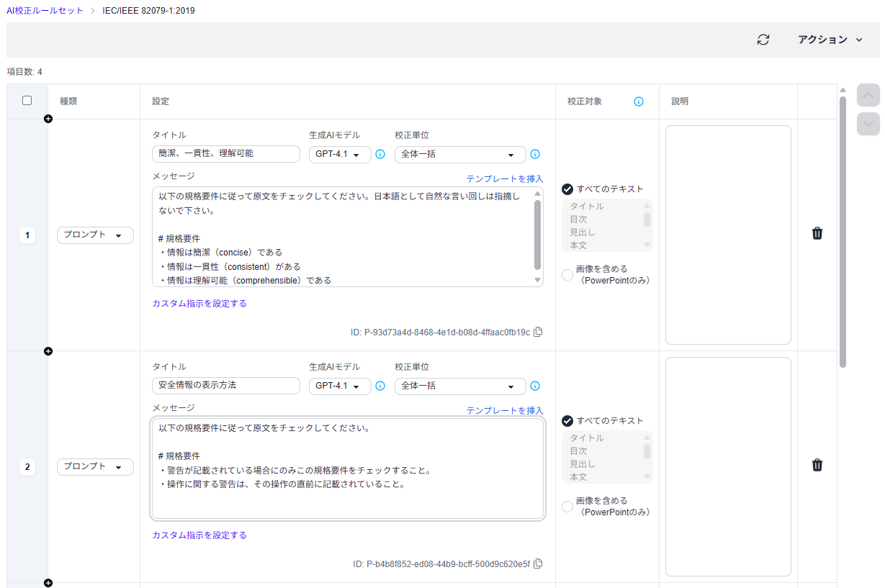Screen dimensions: 885x588
Task: Click row 2 説明 text box
Action: click(728, 467)
